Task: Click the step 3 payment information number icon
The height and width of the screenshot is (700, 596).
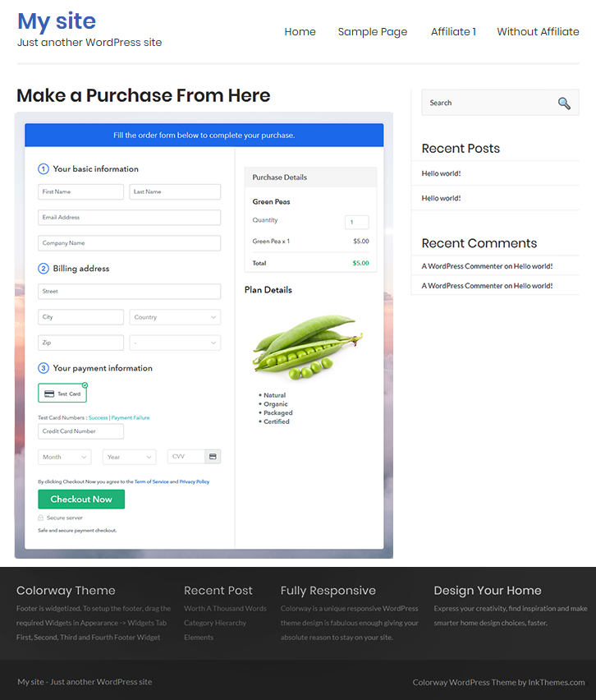Action: [44, 368]
